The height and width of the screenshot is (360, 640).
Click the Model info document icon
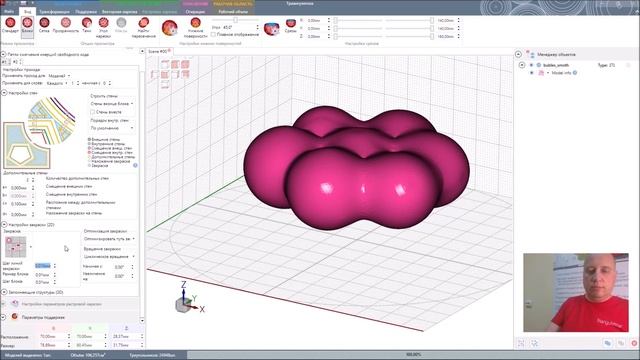click(542, 73)
